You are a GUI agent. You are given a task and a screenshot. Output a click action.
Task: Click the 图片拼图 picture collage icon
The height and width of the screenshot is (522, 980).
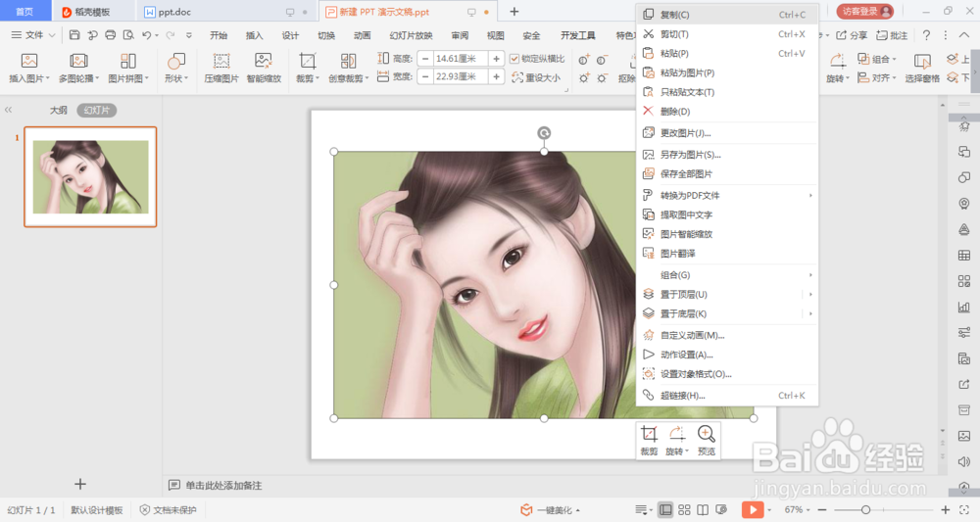tap(128, 61)
